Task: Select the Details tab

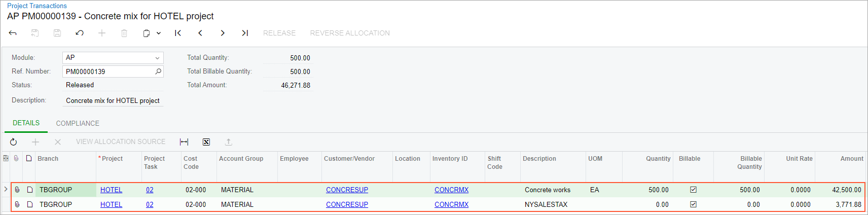Action: click(26, 123)
